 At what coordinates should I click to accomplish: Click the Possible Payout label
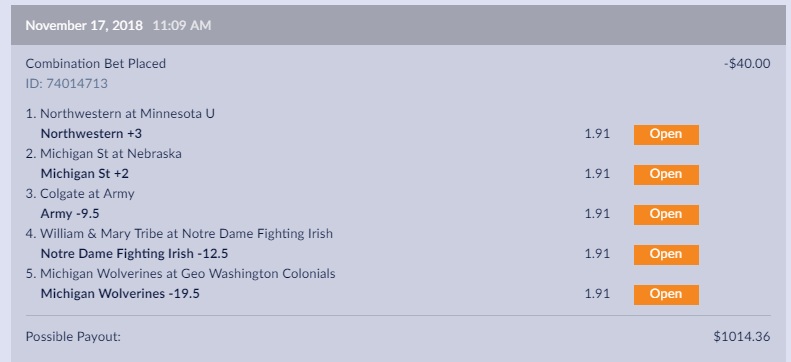click(x=73, y=337)
